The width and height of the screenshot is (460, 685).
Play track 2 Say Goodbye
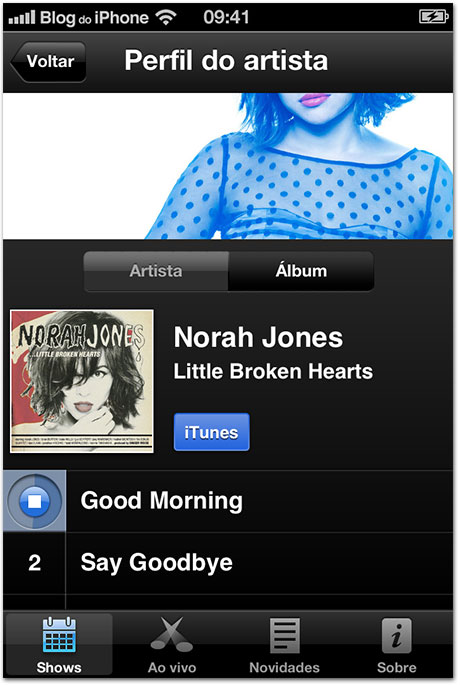coord(228,563)
